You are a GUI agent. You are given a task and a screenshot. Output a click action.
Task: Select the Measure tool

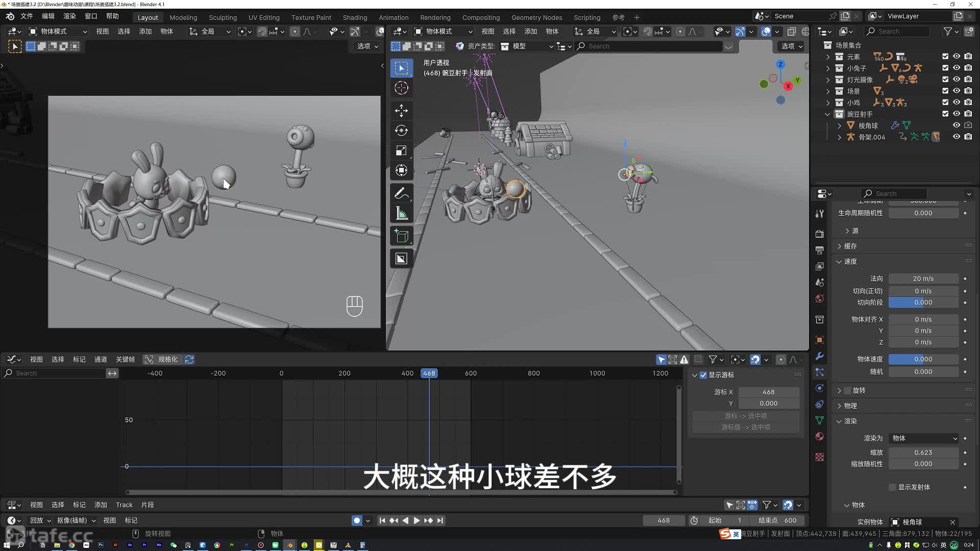coord(401,213)
